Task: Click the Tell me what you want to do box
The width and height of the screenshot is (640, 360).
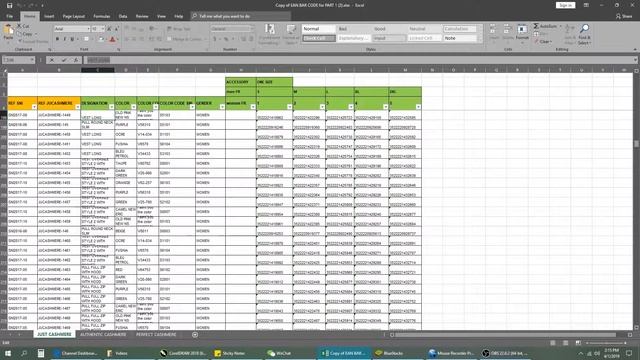Action: [x=241, y=16]
